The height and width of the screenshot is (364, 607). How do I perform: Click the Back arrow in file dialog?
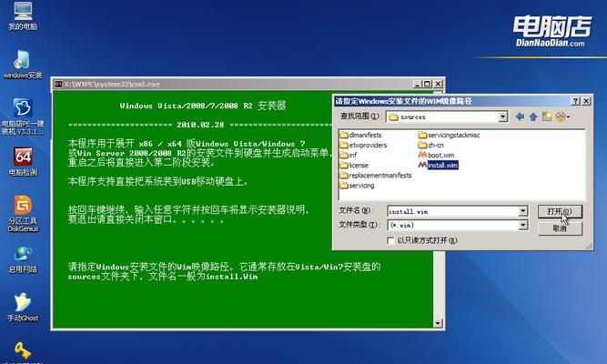point(520,116)
